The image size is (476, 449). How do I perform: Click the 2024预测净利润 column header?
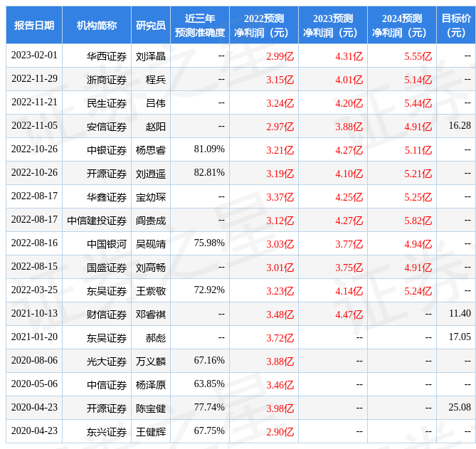(x=402, y=26)
